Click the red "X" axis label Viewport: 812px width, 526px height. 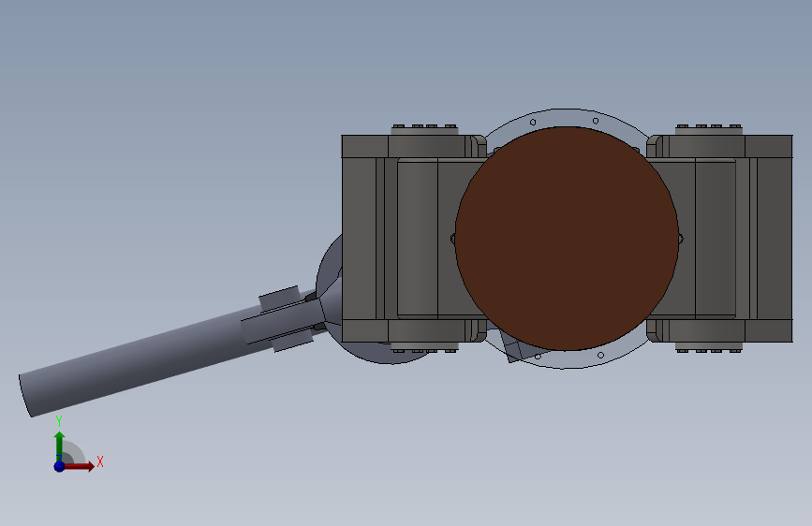click(100, 461)
